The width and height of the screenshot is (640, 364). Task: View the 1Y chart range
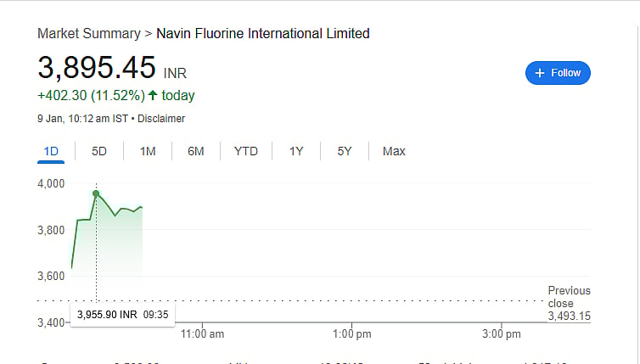pos(296,151)
